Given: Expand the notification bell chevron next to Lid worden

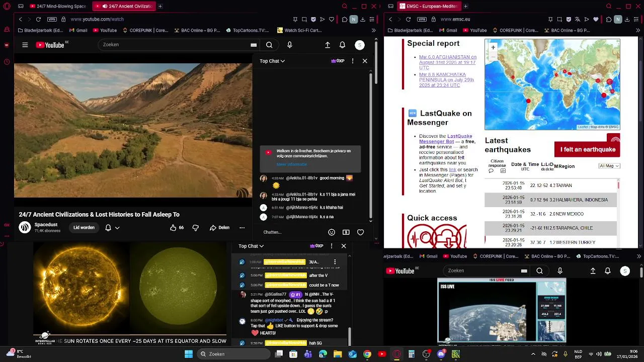Looking at the screenshot, I should tap(117, 228).
